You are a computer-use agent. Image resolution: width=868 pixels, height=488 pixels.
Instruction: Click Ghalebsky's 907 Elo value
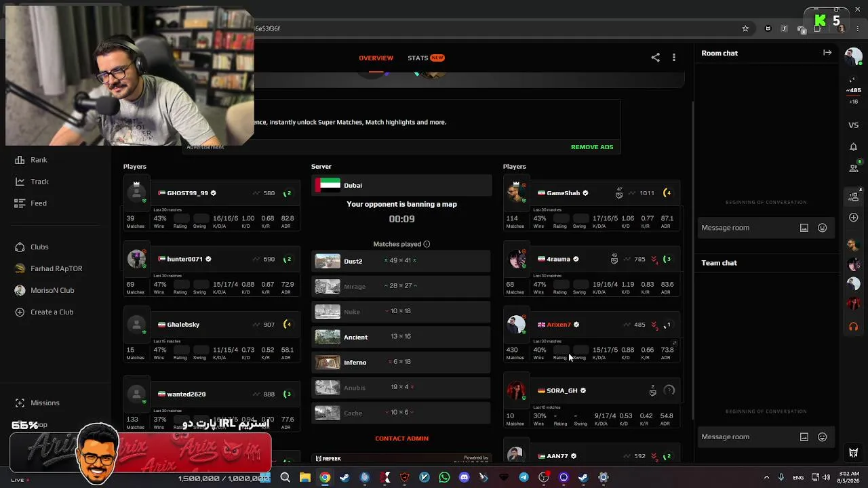click(269, 325)
